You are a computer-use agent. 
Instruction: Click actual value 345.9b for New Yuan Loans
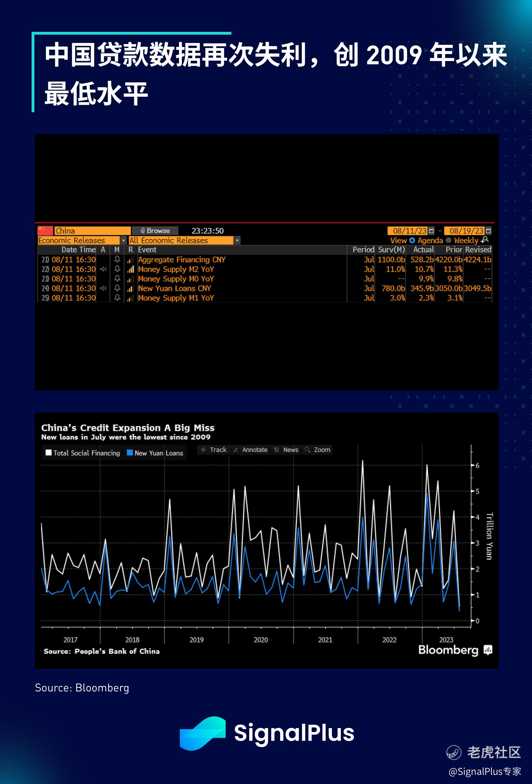coord(422,288)
